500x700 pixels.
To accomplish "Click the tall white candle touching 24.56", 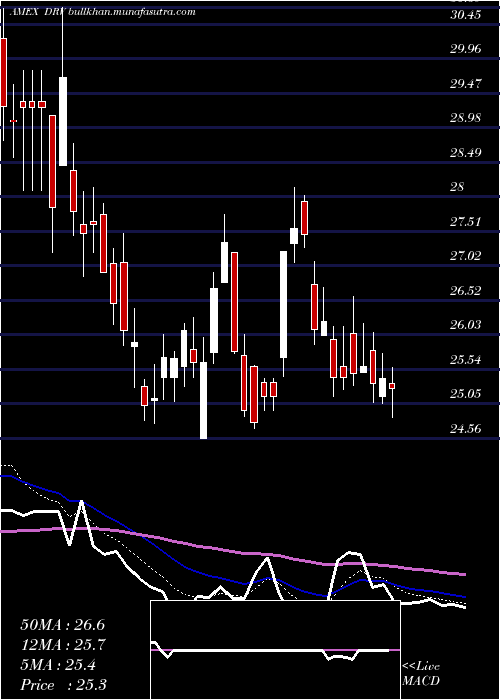I will click(x=204, y=400).
